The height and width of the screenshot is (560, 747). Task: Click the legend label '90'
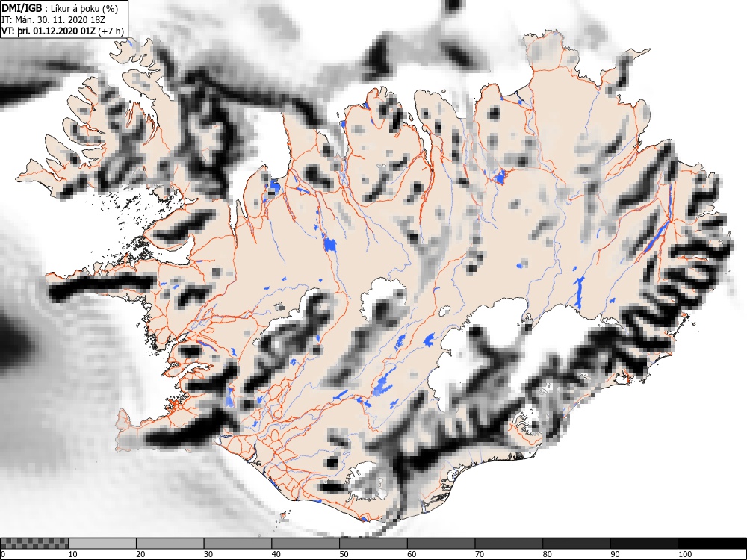[614, 554]
